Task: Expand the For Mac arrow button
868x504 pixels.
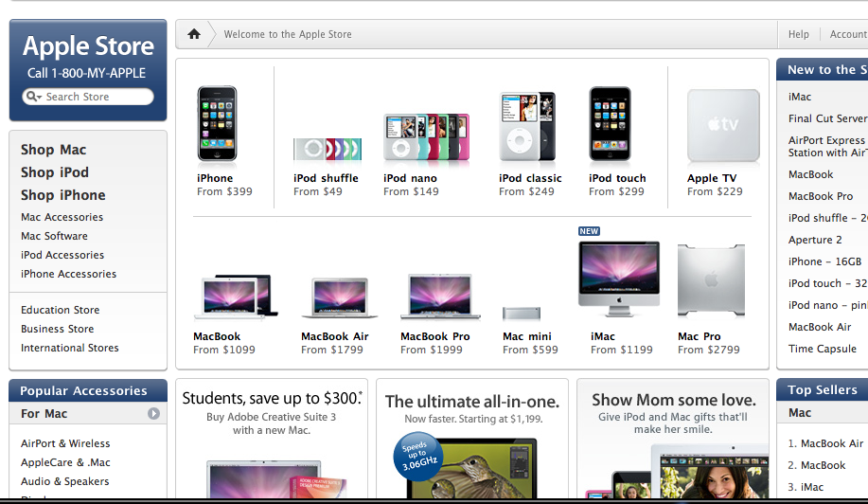Action: point(153,414)
